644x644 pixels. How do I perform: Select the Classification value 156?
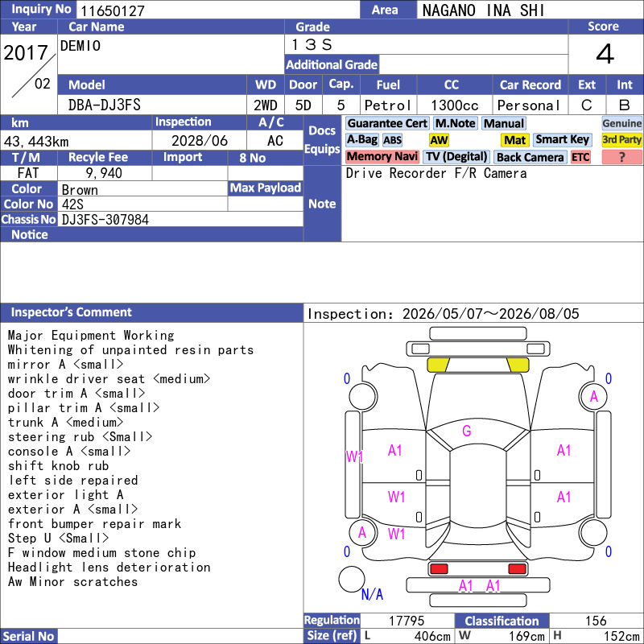coord(596,621)
